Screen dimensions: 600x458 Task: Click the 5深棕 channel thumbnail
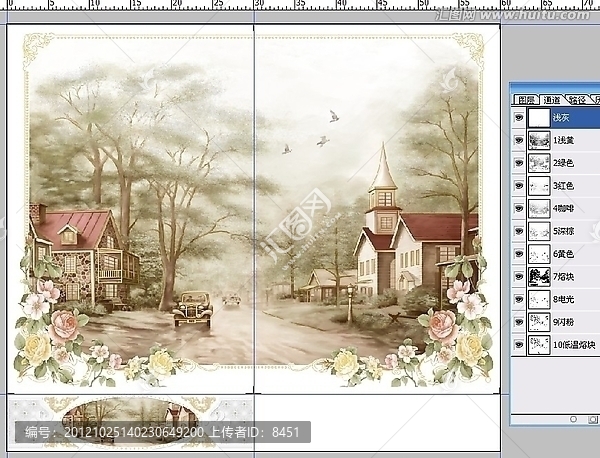539,231
